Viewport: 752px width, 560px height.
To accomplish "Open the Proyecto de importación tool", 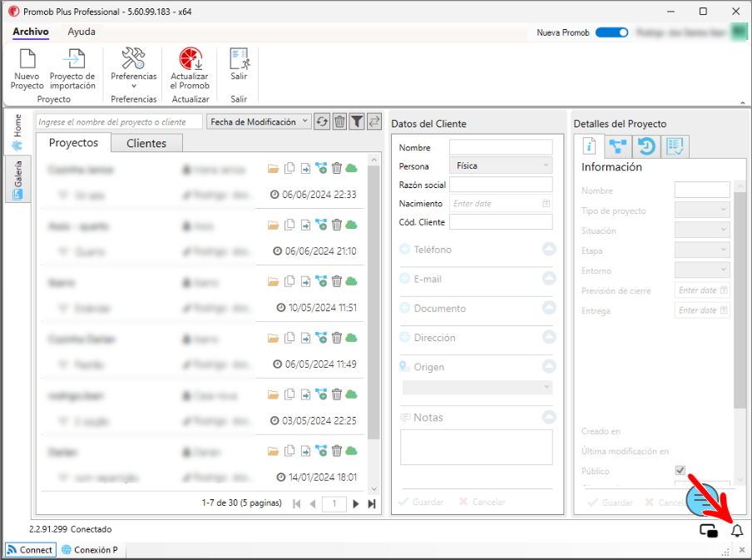I will [73, 68].
